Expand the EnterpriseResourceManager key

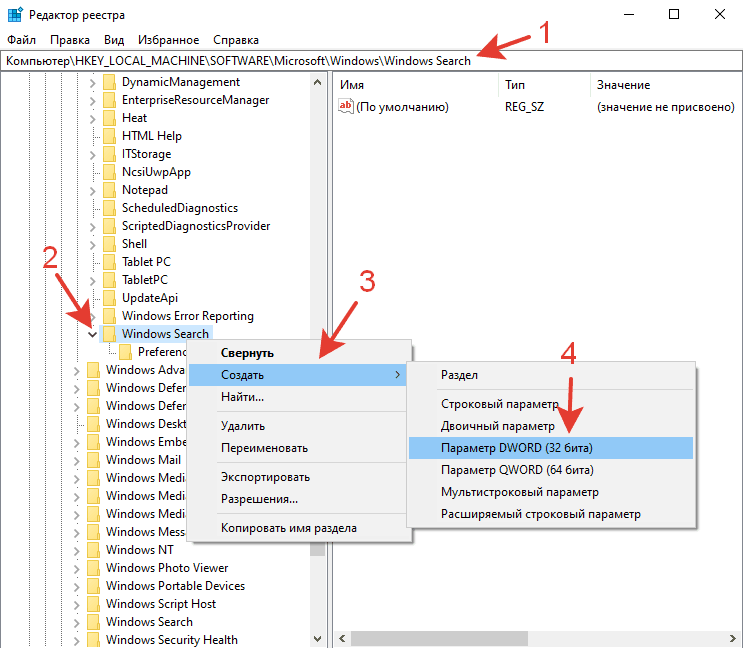(x=92, y=100)
